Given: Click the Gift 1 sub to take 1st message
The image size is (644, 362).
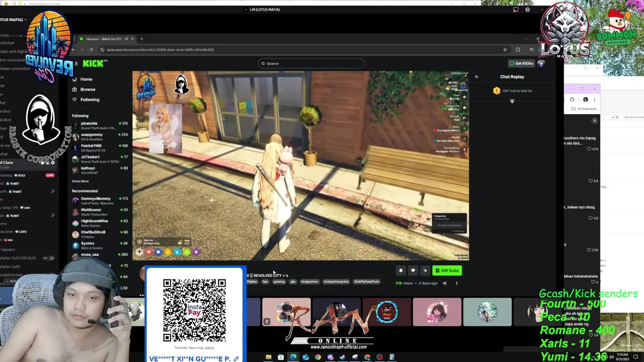Looking at the screenshot, I should 512,90.
